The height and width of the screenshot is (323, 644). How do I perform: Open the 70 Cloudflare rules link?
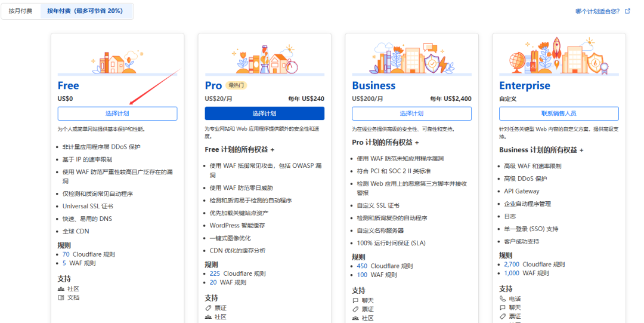pos(66,254)
